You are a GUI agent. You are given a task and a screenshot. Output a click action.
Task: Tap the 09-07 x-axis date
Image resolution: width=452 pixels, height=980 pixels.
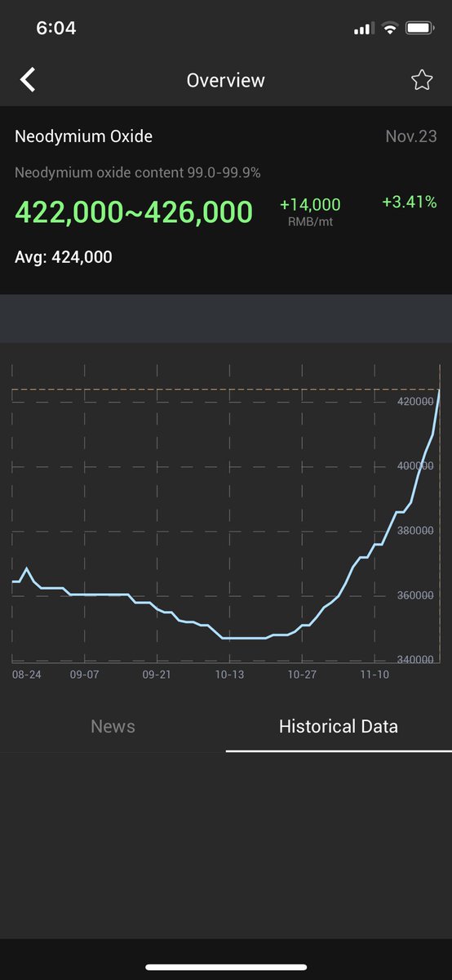point(84,675)
